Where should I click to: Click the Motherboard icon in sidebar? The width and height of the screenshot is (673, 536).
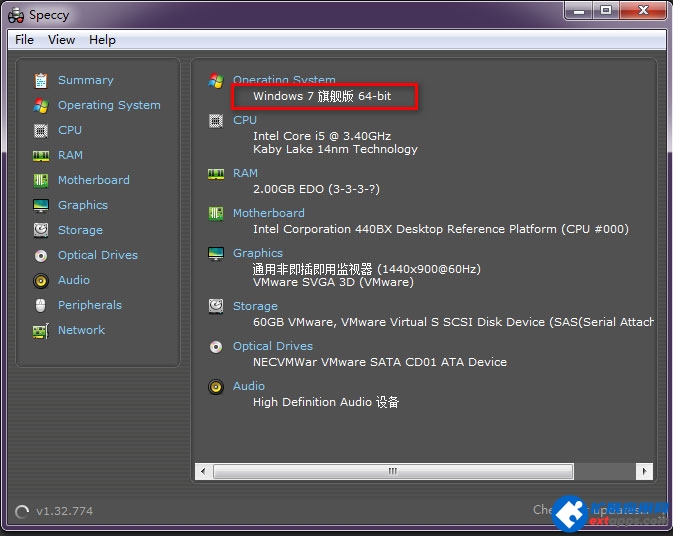coord(41,180)
